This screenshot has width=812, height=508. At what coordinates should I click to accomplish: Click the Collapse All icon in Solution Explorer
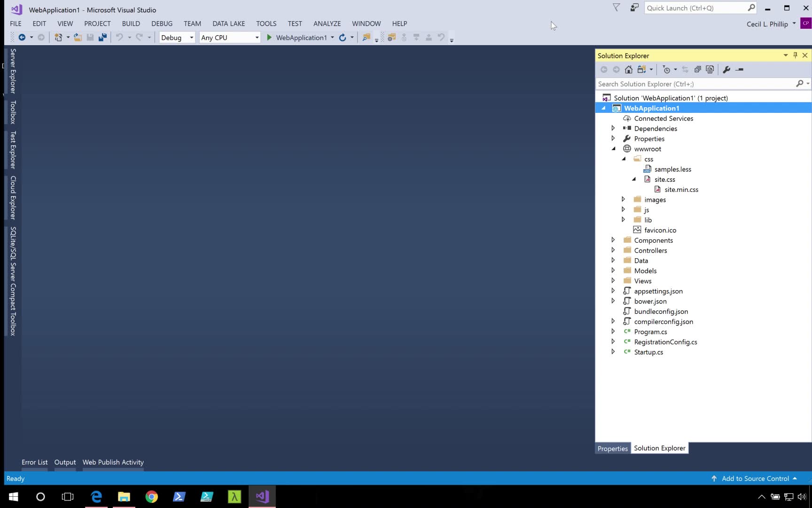(697, 70)
